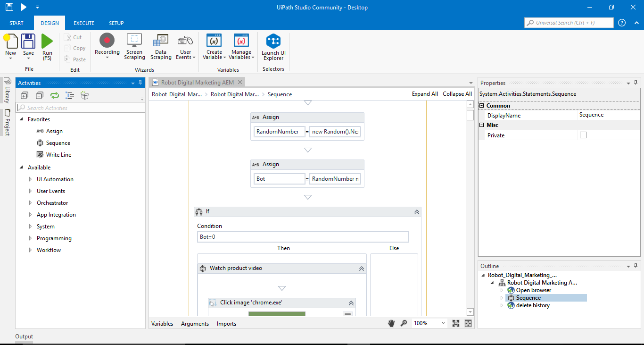Click the Save floppy disk icon
The height and width of the screenshot is (345, 644).
pyautogui.click(x=28, y=42)
